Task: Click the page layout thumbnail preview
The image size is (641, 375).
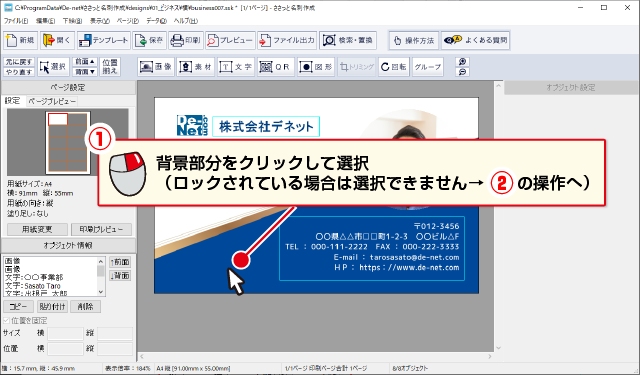Action: tap(68, 142)
